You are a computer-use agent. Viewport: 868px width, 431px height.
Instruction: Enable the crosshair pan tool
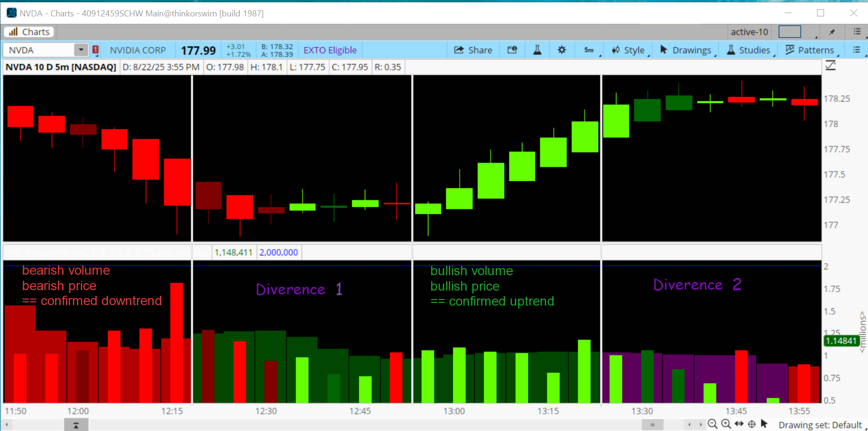(x=752, y=424)
